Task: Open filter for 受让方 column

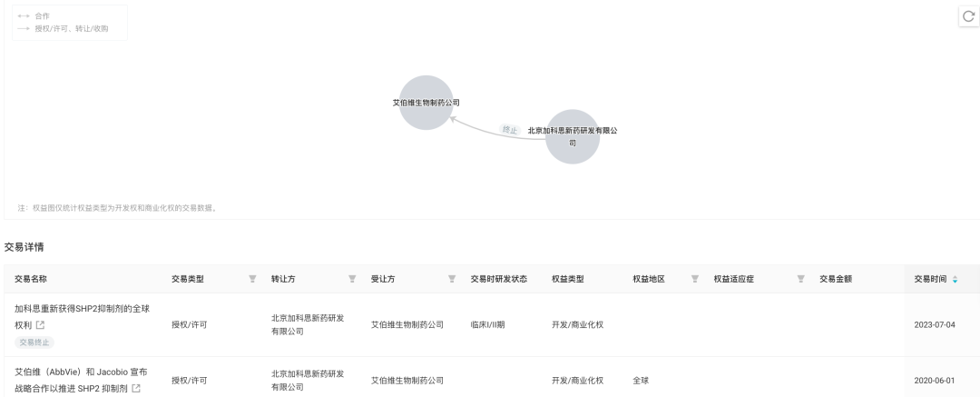Action: pos(452,279)
